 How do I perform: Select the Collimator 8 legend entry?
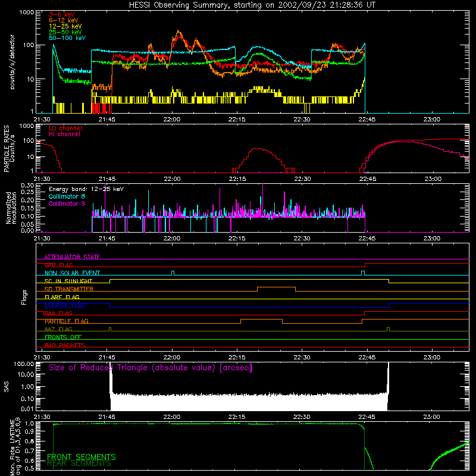[67, 196]
